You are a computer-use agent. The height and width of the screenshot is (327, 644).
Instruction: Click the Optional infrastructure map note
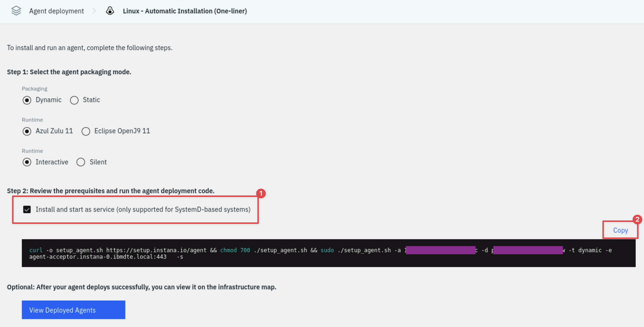coord(141,287)
